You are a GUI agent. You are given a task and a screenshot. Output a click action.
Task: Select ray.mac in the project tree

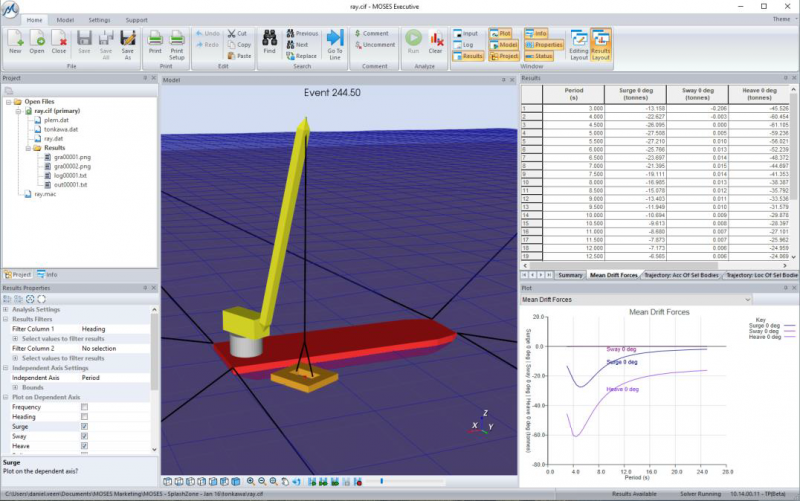[x=45, y=194]
